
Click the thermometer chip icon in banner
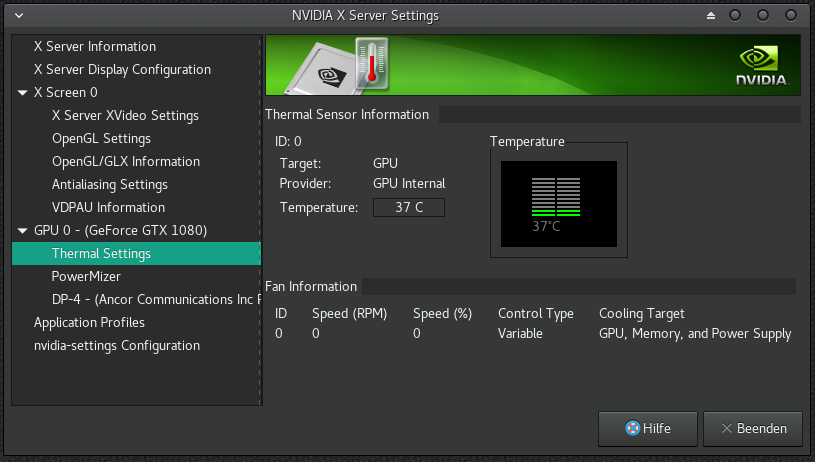341,66
